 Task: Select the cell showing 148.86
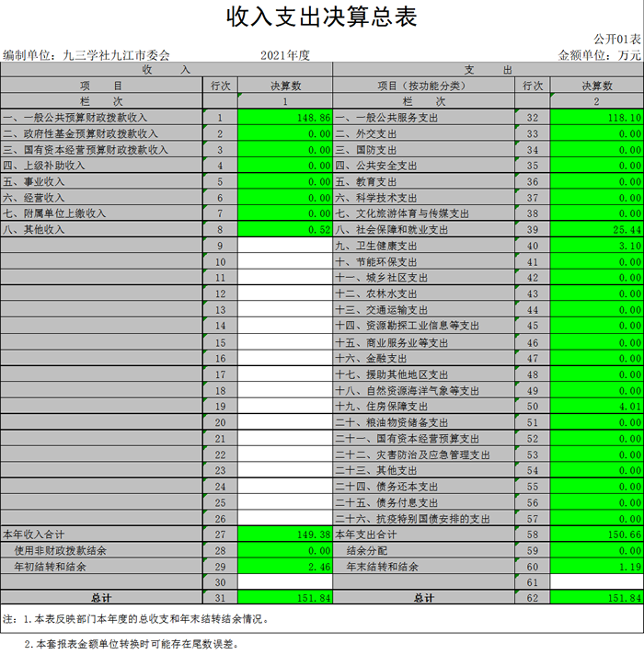[x=285, y=118]
